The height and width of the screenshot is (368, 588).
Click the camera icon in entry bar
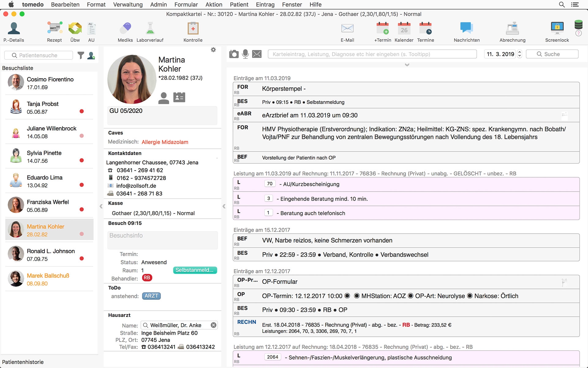[234, 54]
